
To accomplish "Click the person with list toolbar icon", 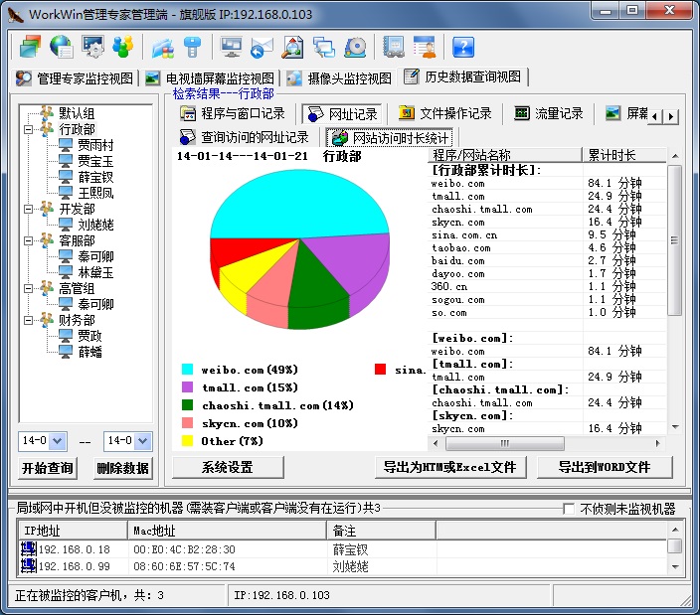I will pos(425,47).
